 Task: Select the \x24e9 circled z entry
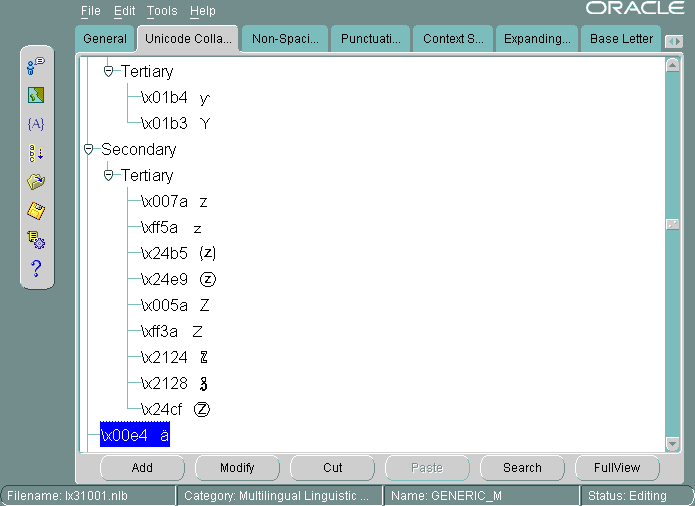(x=175, y=279)
